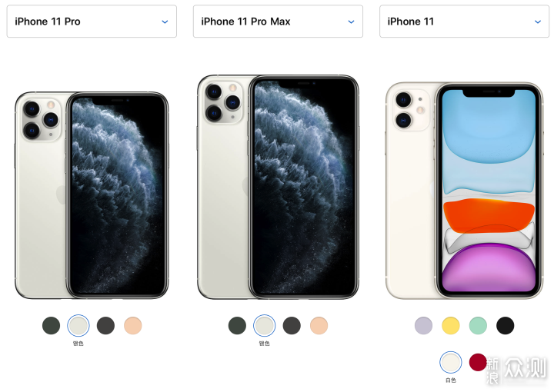Image resolution: width=554 pixels, height=392 pixels.
Task: Expand the iPhone 11 Pro Max dropdown
Action: point(278,22)
